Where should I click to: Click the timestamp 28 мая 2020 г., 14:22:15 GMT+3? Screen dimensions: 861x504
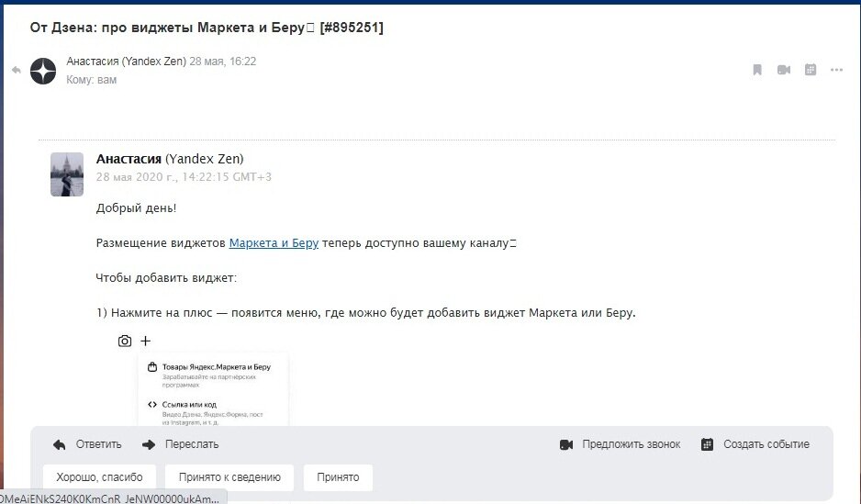pyautogui.click(x=184, y=177)
